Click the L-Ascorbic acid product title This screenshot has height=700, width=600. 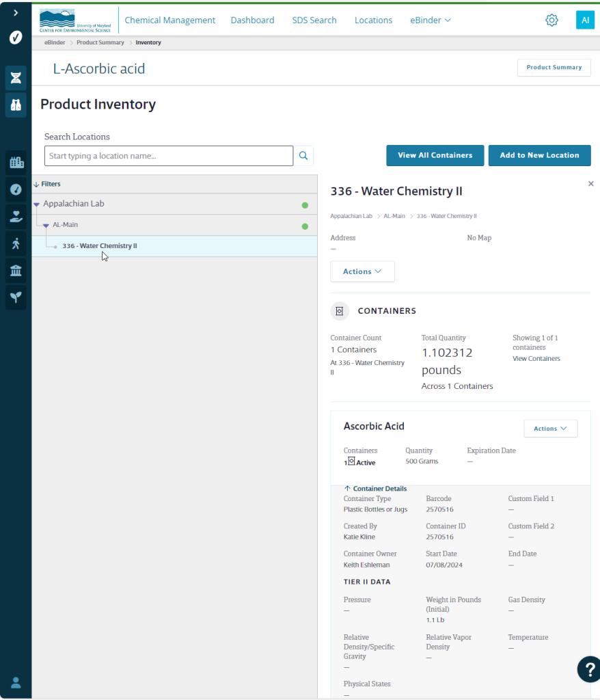(98, 69)
